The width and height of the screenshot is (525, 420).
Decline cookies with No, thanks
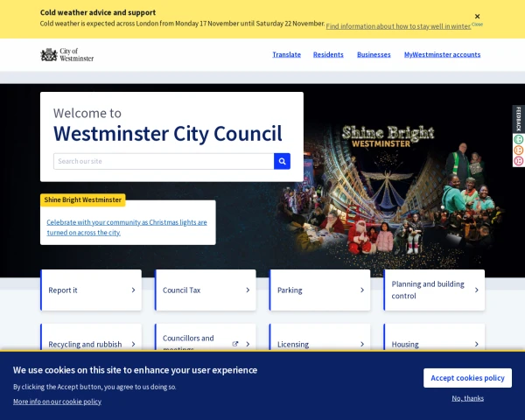point(467,398)
